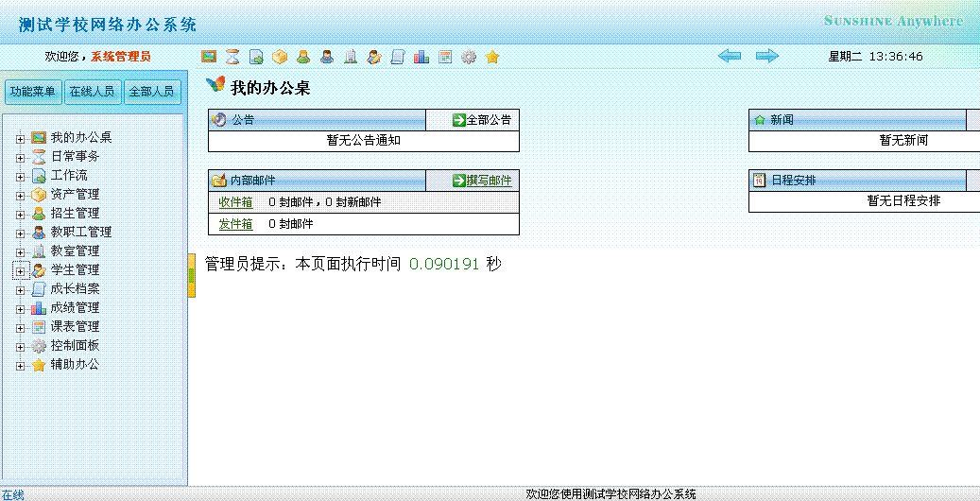980x501 pixels.
Task: Expand the 课表管理 tree node
Action: 21,328
